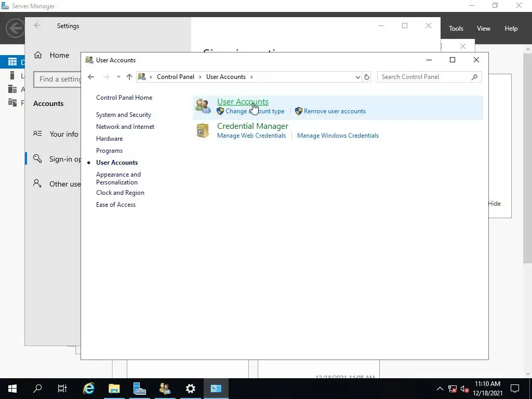
Task: Launch Internet Explorer from taskbar
Action: click(88, 389)
